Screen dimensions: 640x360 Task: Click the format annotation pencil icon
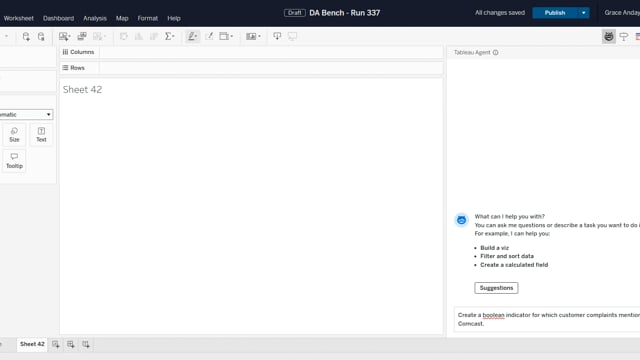(209, 36)
